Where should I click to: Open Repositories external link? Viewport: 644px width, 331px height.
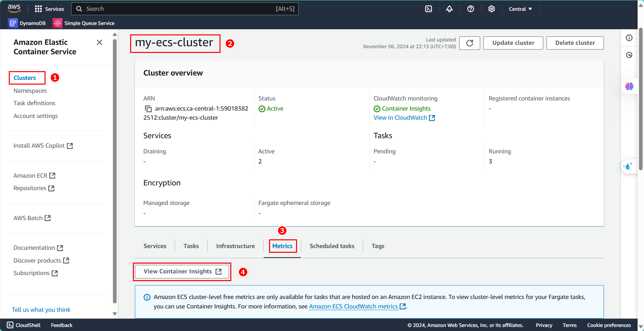point(34,188)
